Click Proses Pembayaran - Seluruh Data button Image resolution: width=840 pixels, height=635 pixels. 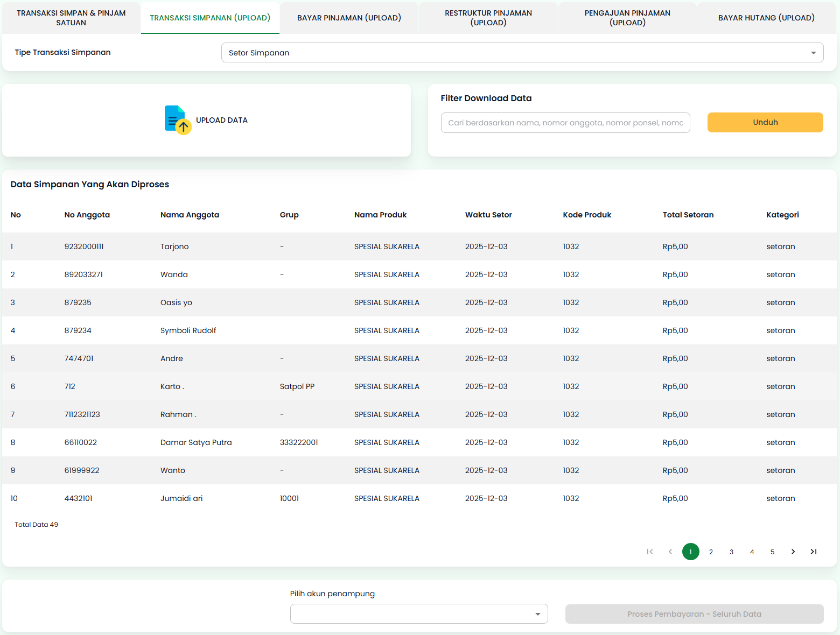(694, 614)
